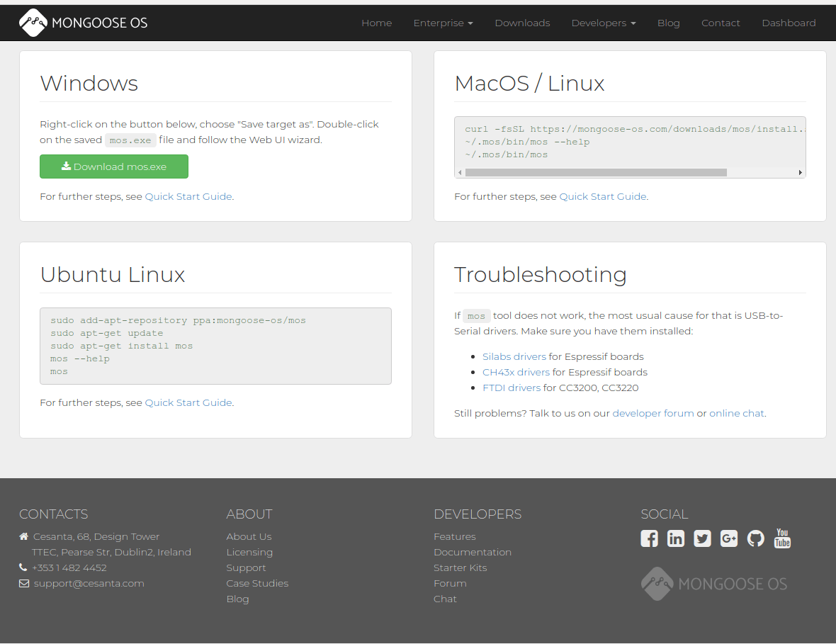Open the Twitter social icon

coord(702,538)
